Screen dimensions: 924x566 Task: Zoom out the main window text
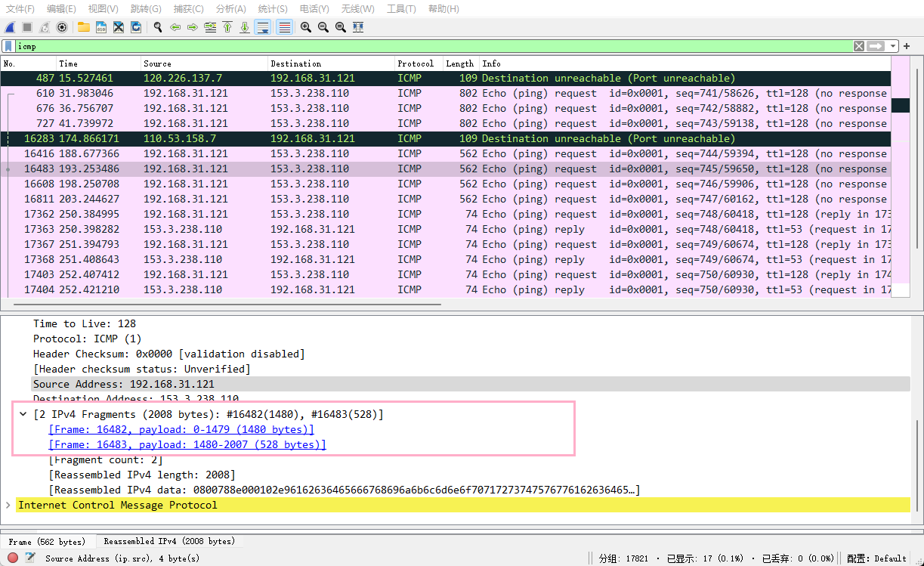click(x=323, y=27)
